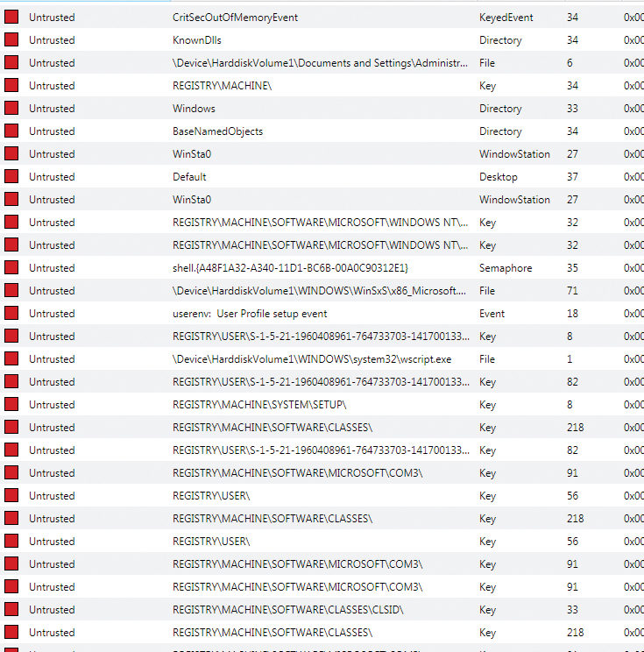Click red icon in the Default Desktop row
This screenshot has height=652, width=644.
pos(11,177)
